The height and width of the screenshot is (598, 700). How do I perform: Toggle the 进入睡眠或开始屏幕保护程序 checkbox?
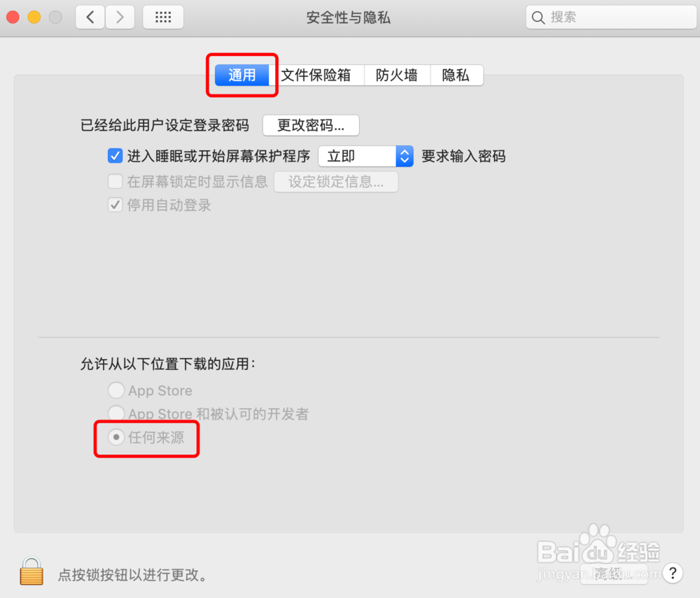point(115,156)
